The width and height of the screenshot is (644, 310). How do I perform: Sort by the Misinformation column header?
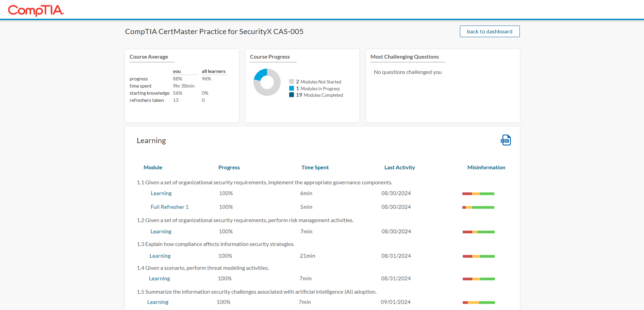tap(486, 167)
